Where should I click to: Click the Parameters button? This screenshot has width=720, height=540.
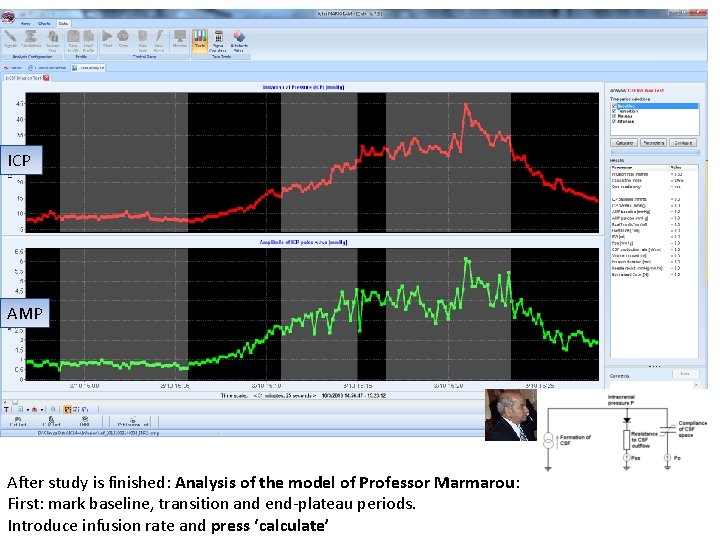coord(653,143)
